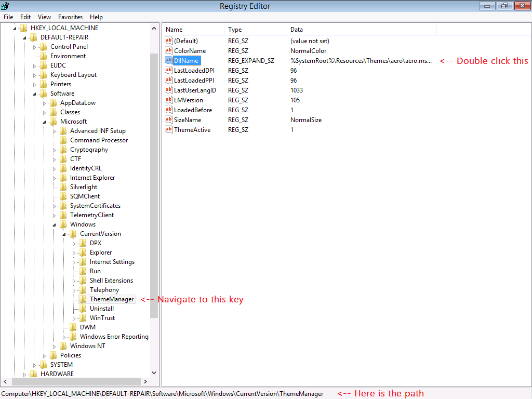Screen dimensions: 532x399
Task: Click the tree pane horizontal scrollbar right arrow
Action: pyautogui.click(x=145, y=381)
